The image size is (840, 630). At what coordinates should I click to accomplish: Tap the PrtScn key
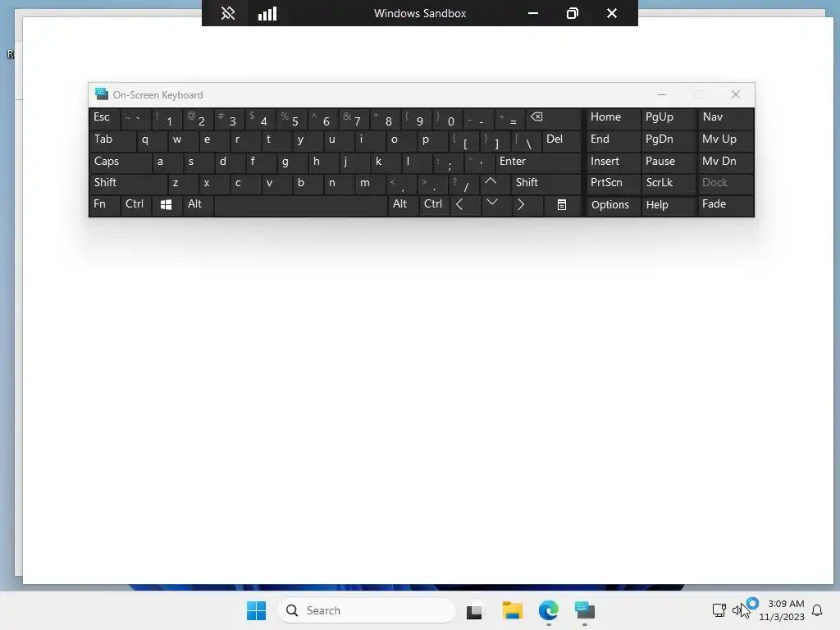tap(613, 183)
